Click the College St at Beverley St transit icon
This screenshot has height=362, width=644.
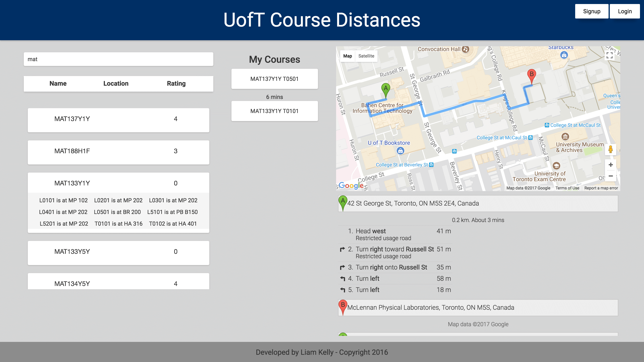click(x=431, y=165)
